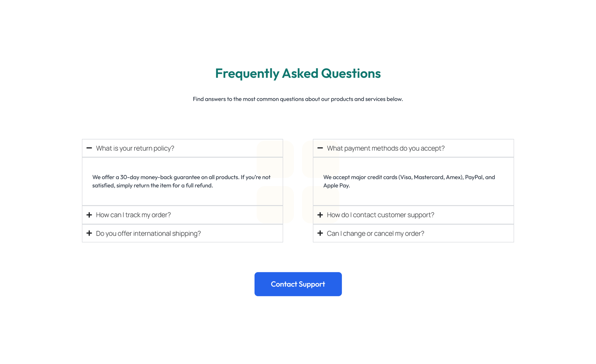Collapse the return policy answer via minus icon
The height and width of the screenshot is (364, 596).
coord(89,148)
